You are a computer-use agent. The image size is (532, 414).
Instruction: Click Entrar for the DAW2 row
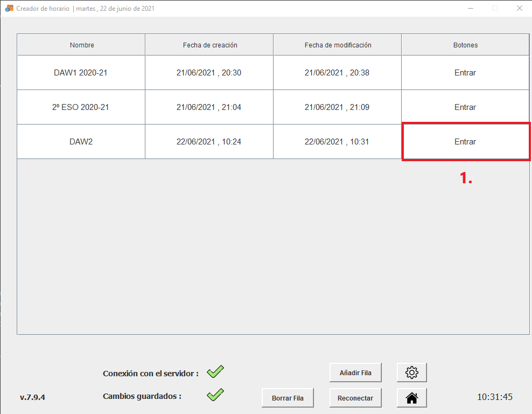(465, 142)
